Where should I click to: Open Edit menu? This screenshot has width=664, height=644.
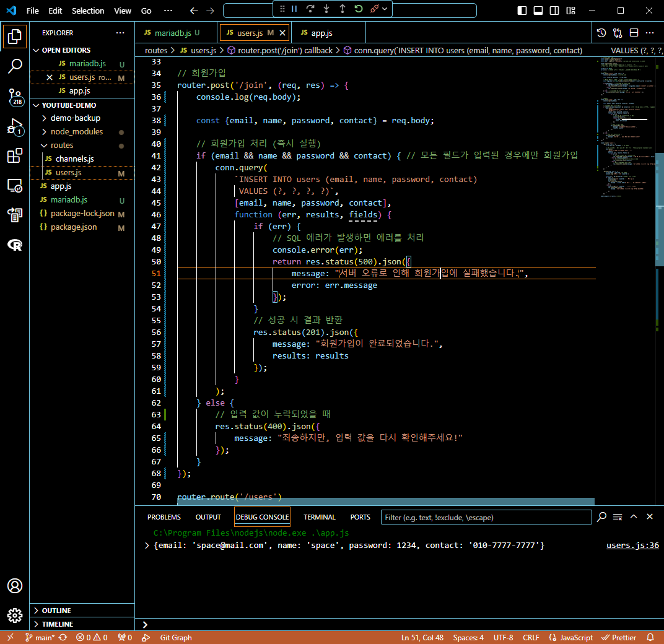click(55, 11)
